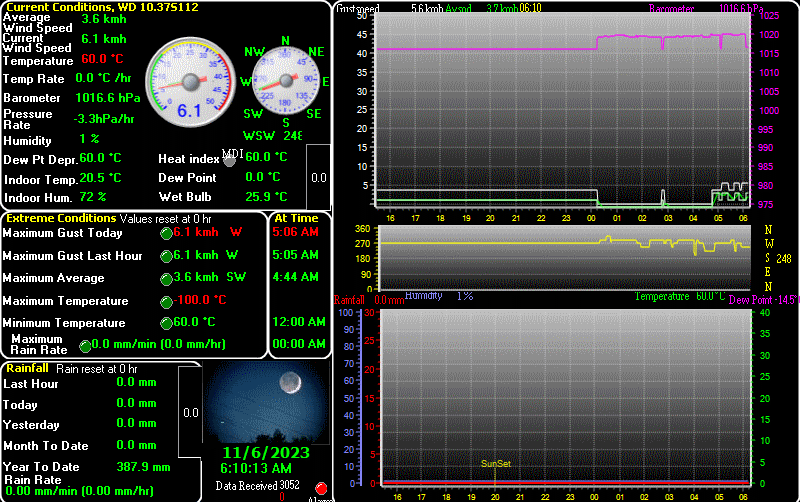This screenshot has height=502, width=800.
Task: Click green LED beside Maximum Rain Rate
Action: click(x=85, y=345)
